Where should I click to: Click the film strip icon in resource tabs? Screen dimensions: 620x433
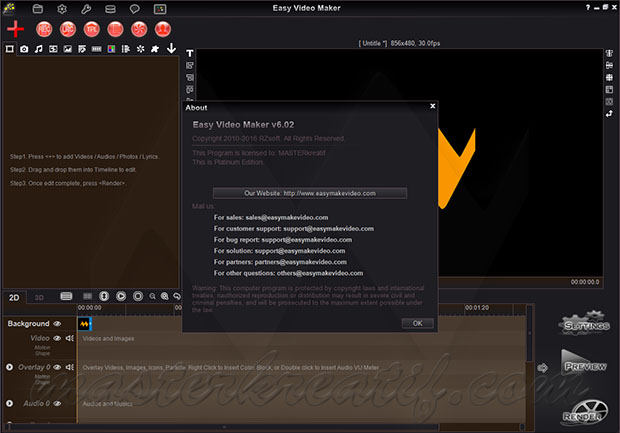tap(96, 49)
